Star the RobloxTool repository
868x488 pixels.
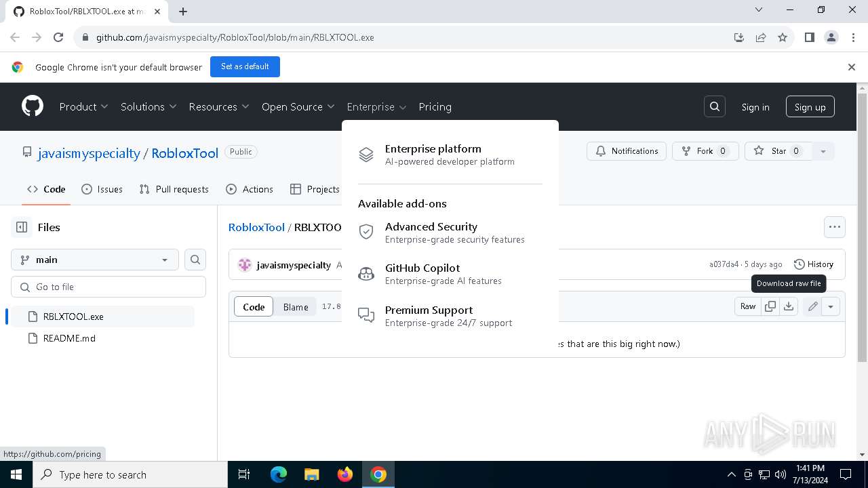[777, 151]
